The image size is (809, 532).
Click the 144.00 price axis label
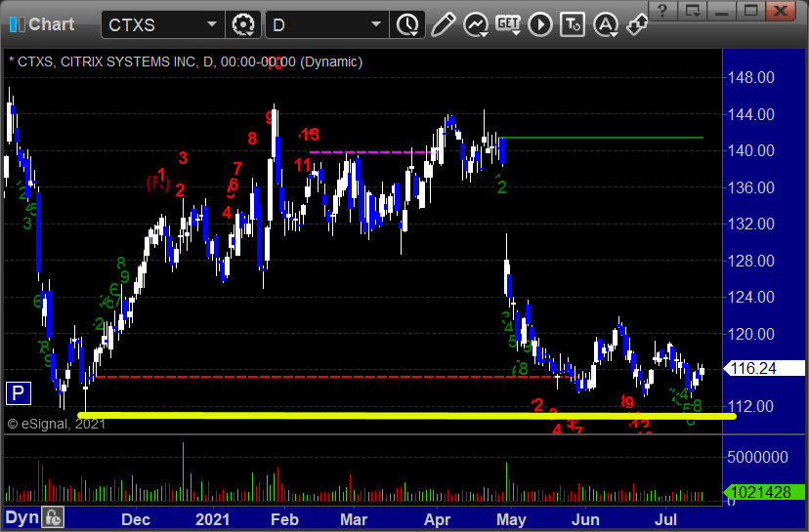(750, 114)
